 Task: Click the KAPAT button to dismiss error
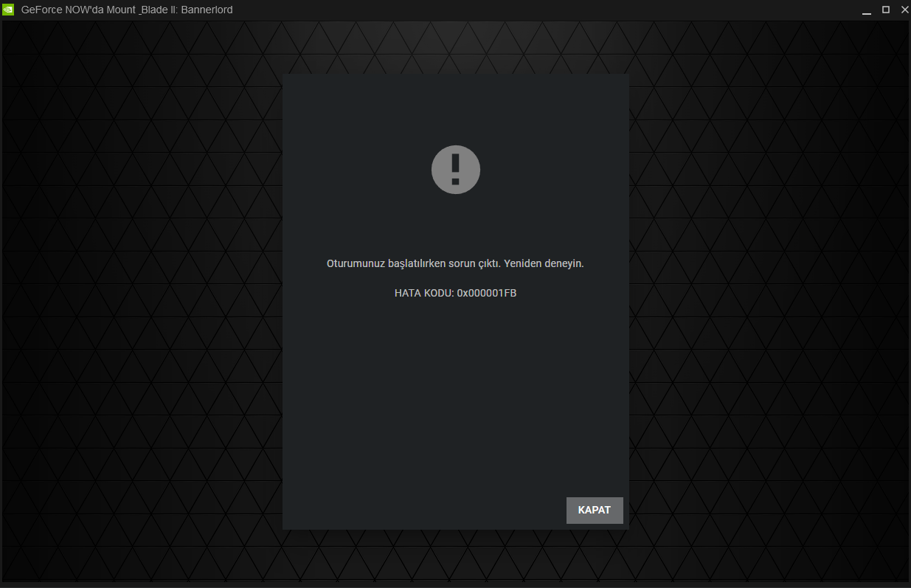click(595, 511)
